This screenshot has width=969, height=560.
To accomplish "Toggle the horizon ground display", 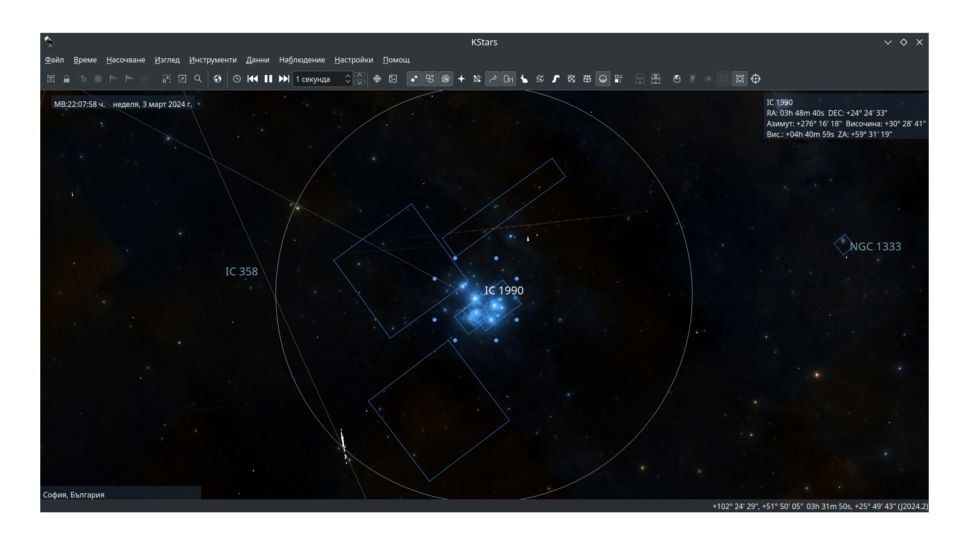I will pyautogui.click(x=603, y=79).
